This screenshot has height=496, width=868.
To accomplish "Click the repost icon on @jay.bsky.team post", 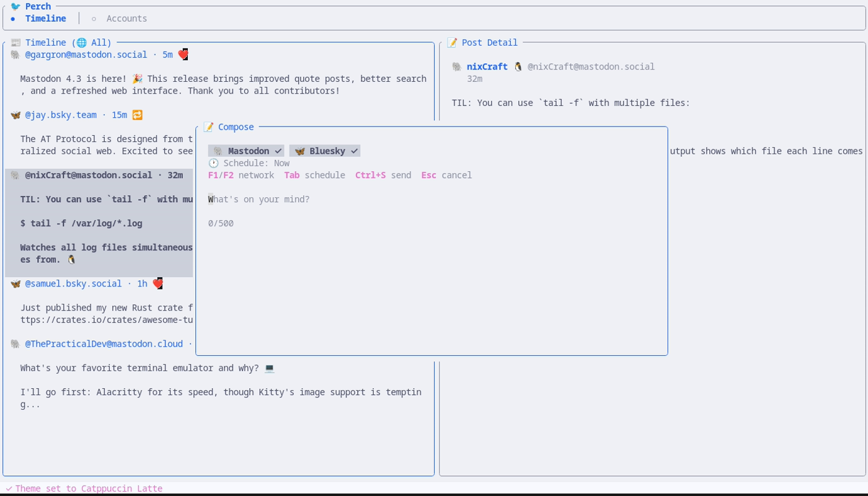I will point(137,115).
